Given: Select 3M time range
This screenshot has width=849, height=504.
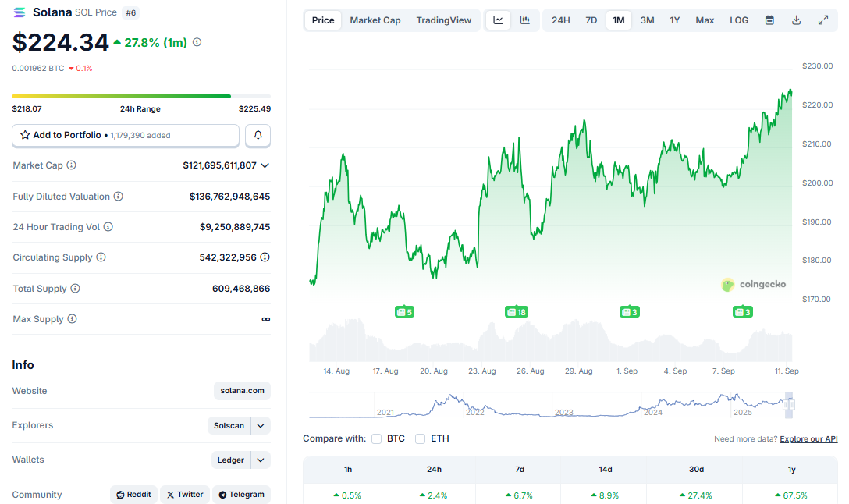Looking at the screenshot, I should pyautogui.click(x=647, y=20).
